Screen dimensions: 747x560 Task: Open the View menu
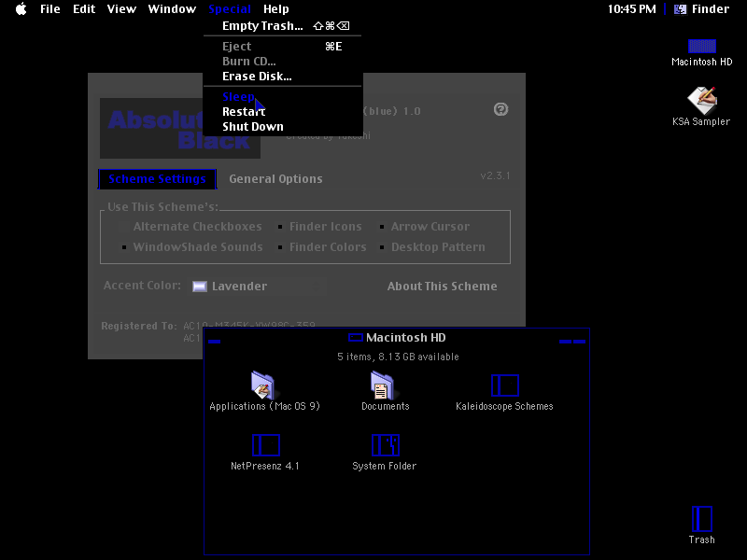[121, 9]
